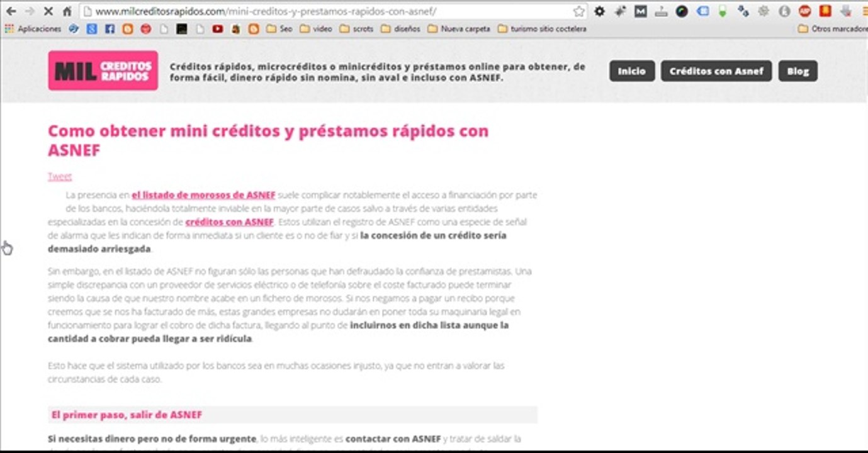Click the grey cog extension icon
The image size is (868, 453).
click(764, 11)
